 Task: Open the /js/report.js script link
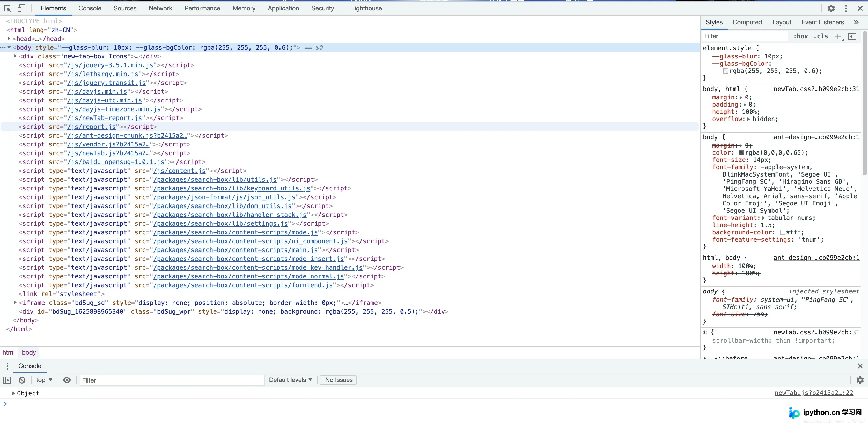(91, 127)
